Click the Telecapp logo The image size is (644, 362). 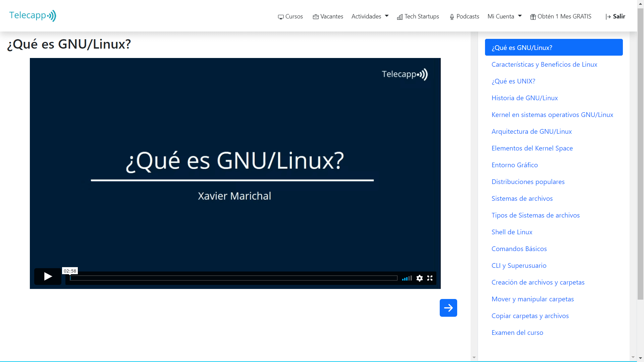33,15
